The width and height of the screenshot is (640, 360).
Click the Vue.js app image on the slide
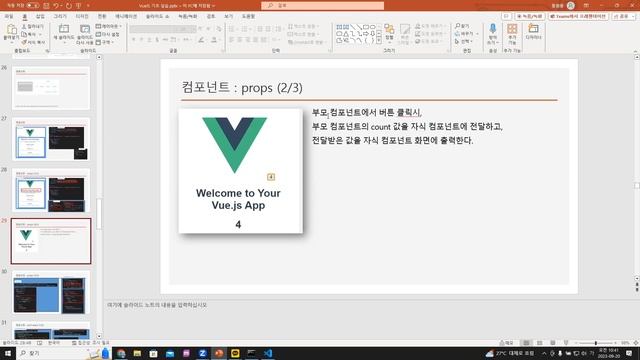[241, 171]
